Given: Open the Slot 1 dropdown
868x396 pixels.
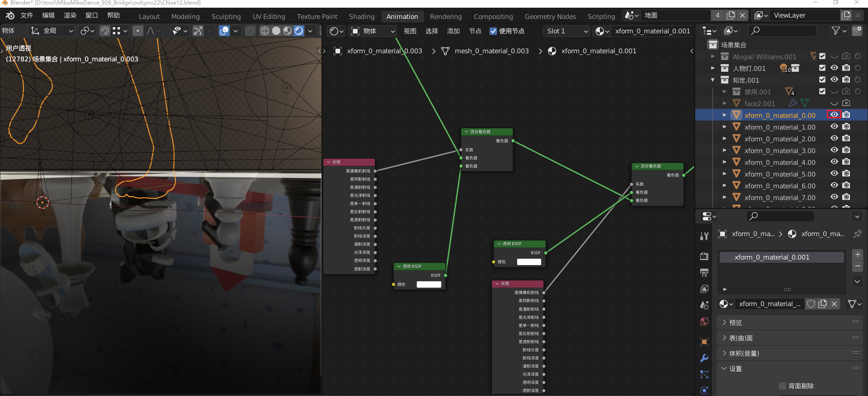Looking at the screenshot, I should pos(566,31).
